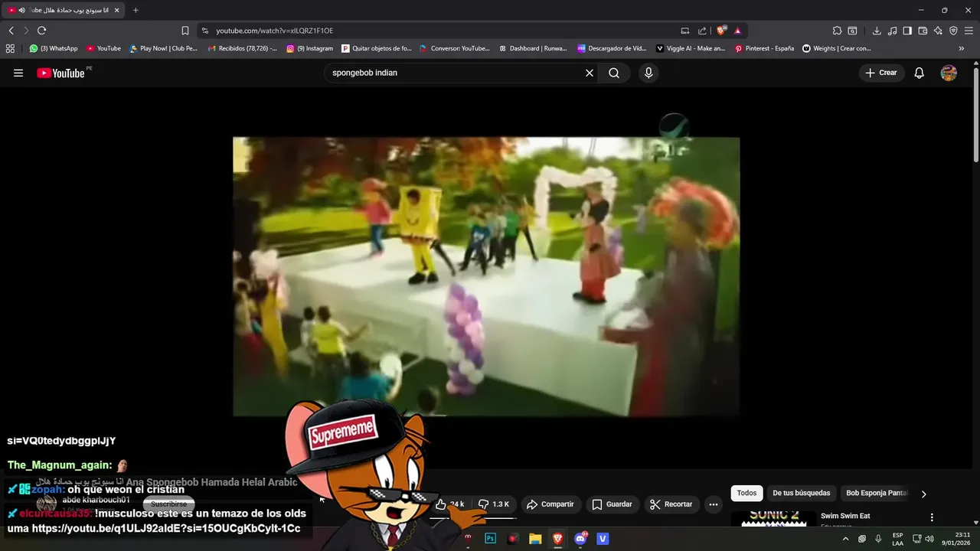The width and height of the screenshot is (980, 551).
Task: Click the Recortar clip button
Action: click(x=671, y=504)
